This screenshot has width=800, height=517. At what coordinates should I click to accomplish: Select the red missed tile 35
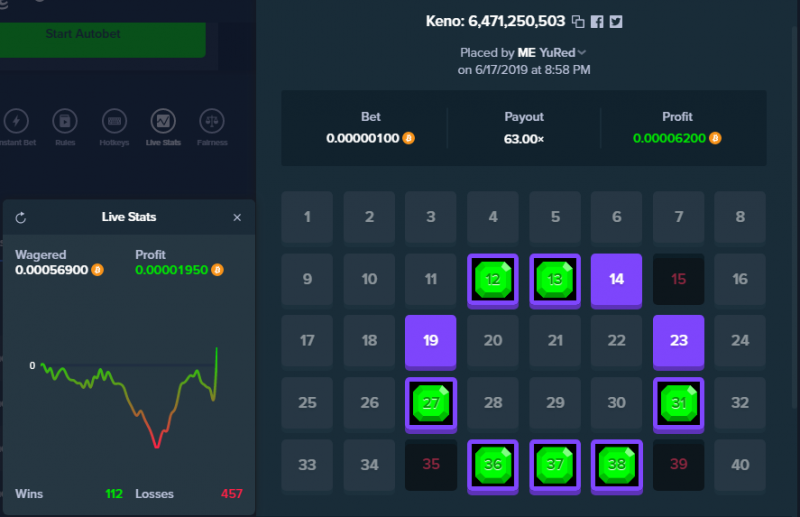point(431,464)
